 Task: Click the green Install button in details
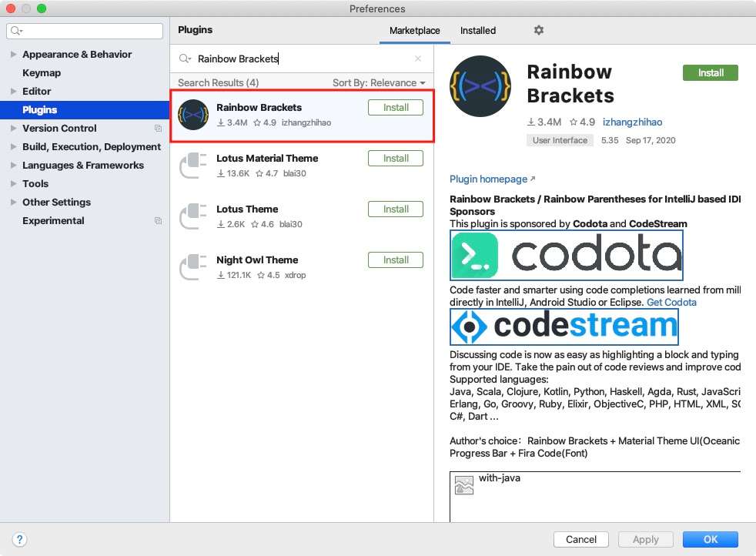click(711, 73)
